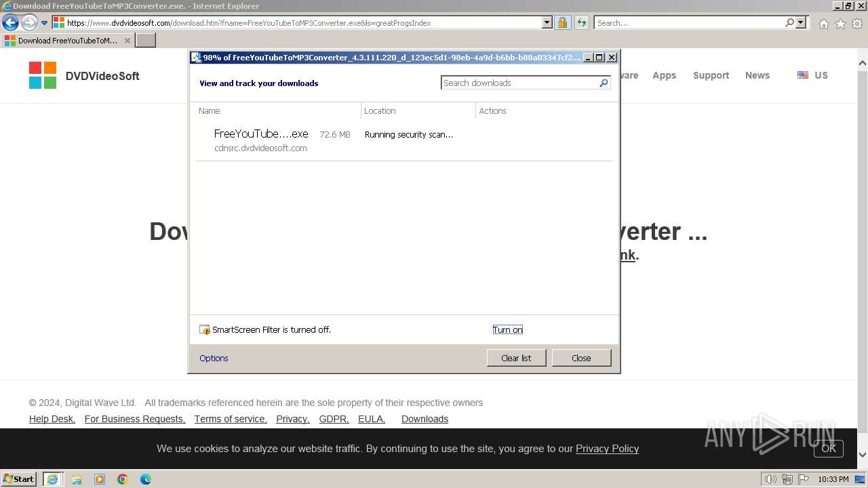This screenshot has height=488, width=868.
Task: Open the Downloads footer link
Action: pyautogui.click(x=425, y=419)
